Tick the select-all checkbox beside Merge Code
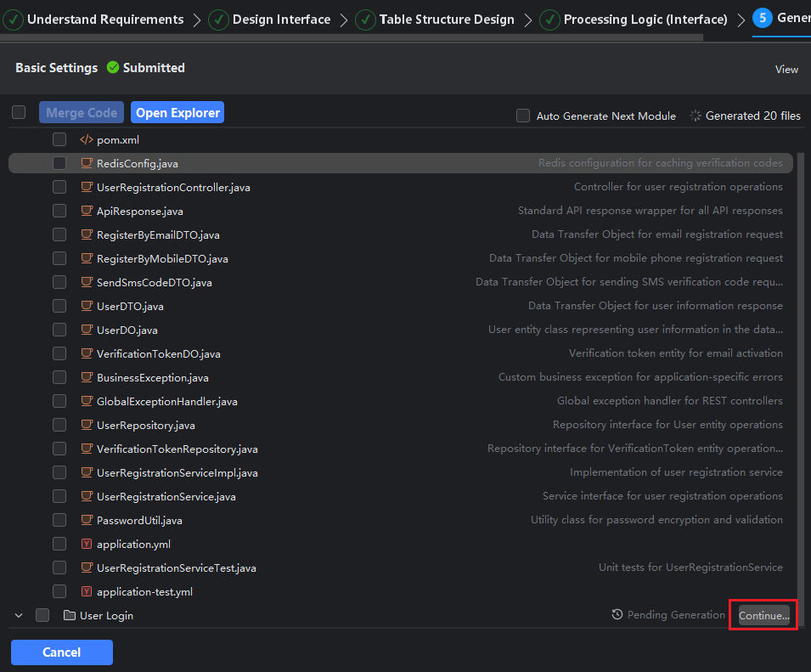Image resolution: width=811 pixels, height=672 pixels. pyautogui.click(x=19, y=112)
